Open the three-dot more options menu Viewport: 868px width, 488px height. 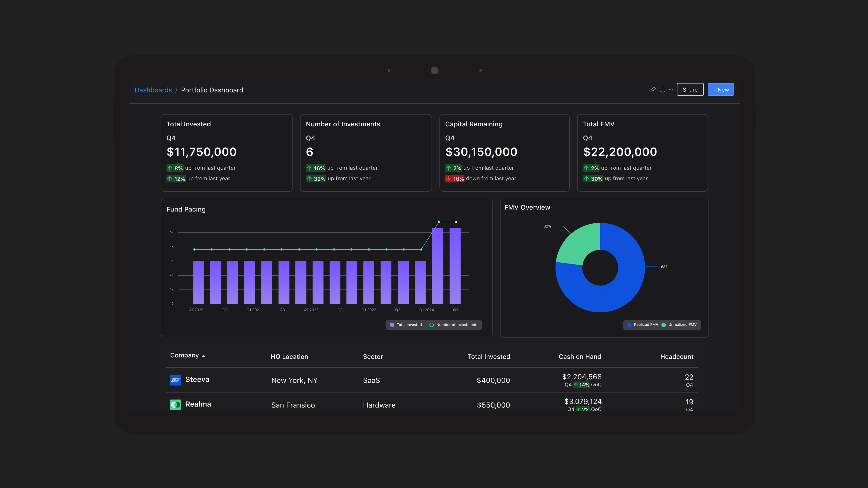tap(671, 89)
